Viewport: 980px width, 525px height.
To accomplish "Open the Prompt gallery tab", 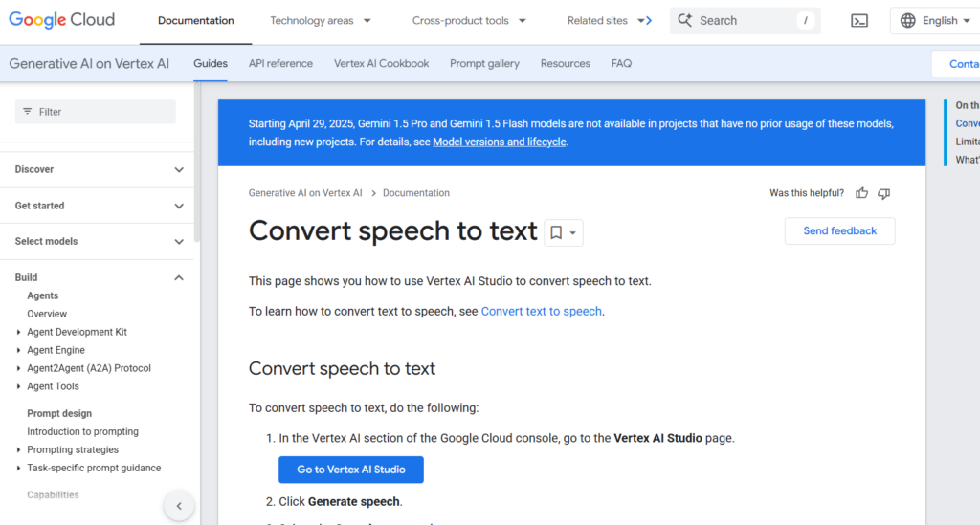I will click(x=484, y=64).
